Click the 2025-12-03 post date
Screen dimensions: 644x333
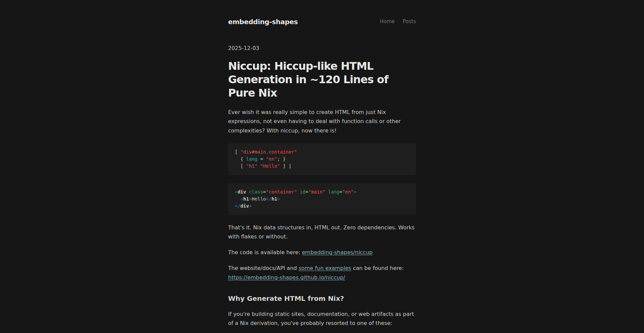pyautogui.click(x=243, y=48)
